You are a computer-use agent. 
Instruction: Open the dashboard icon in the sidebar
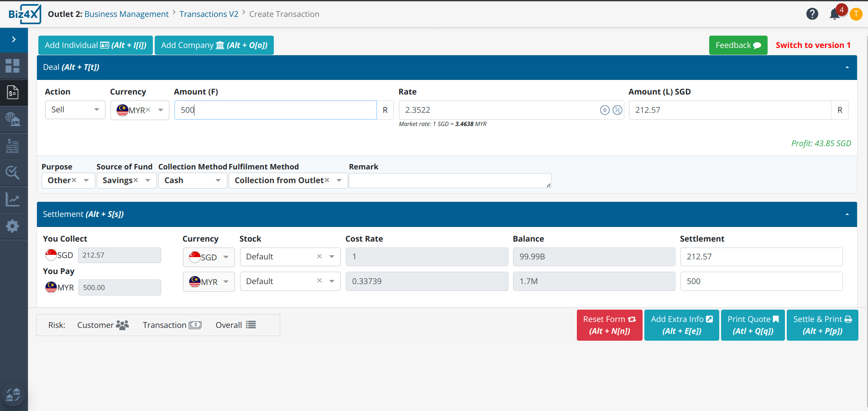pos(13,66)
